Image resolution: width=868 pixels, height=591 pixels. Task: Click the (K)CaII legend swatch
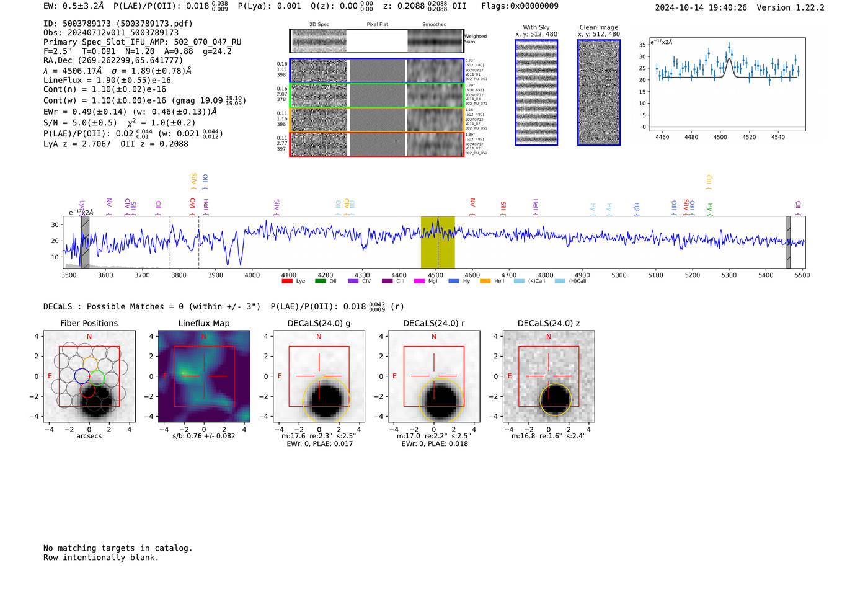coord(519,281)
